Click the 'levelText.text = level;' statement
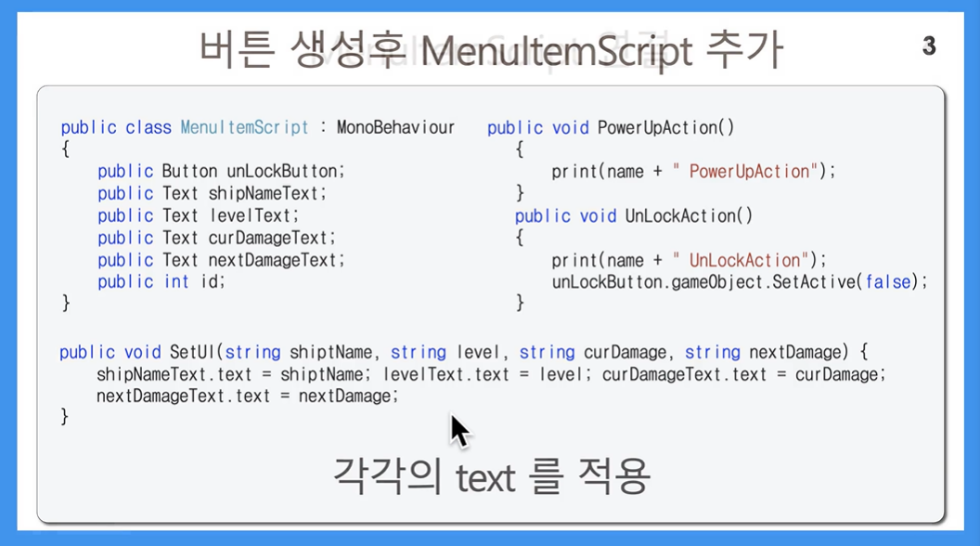Image resolution: width=980 pixels, height=546 pixels. tap(487, 374)
